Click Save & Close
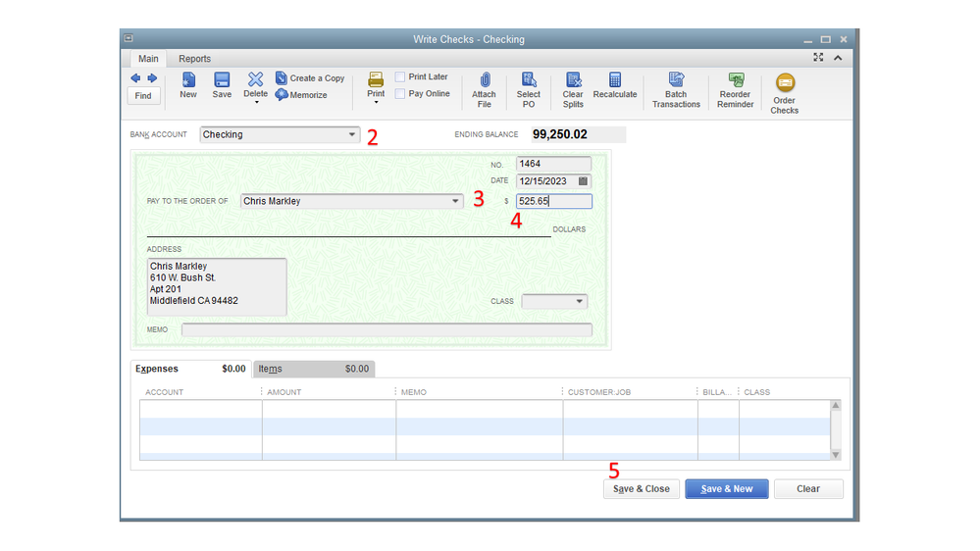Screen dimensions: 980x551 [x=642, y=488]
